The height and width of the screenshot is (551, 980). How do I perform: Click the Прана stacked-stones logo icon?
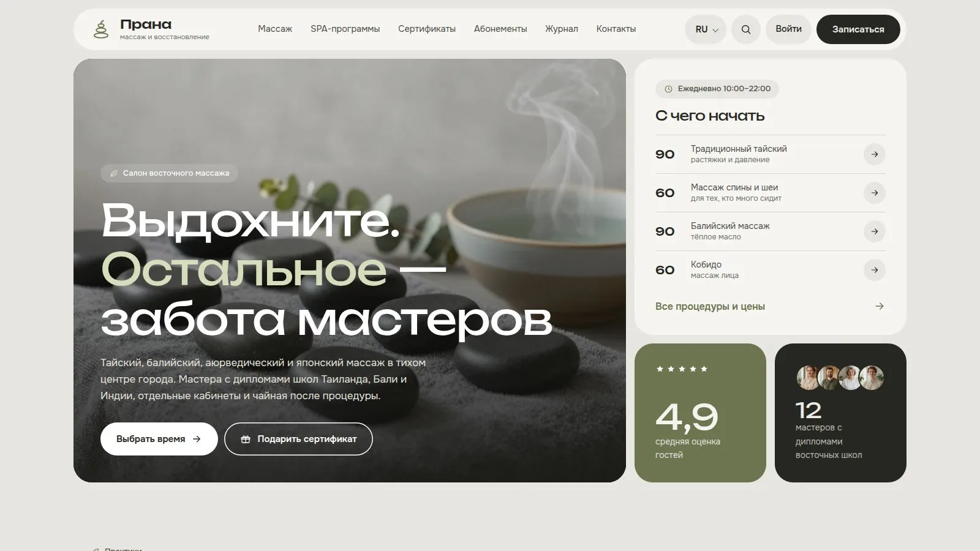click(101, 29)
